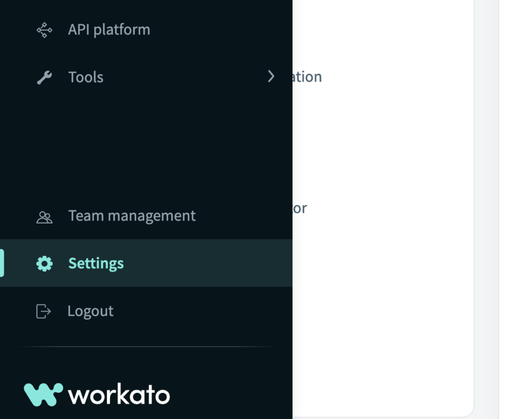Image resolution: width=532 pixels, height=419 pixels.
Task: Open the Tools menu item
Action: coord(85,77)
